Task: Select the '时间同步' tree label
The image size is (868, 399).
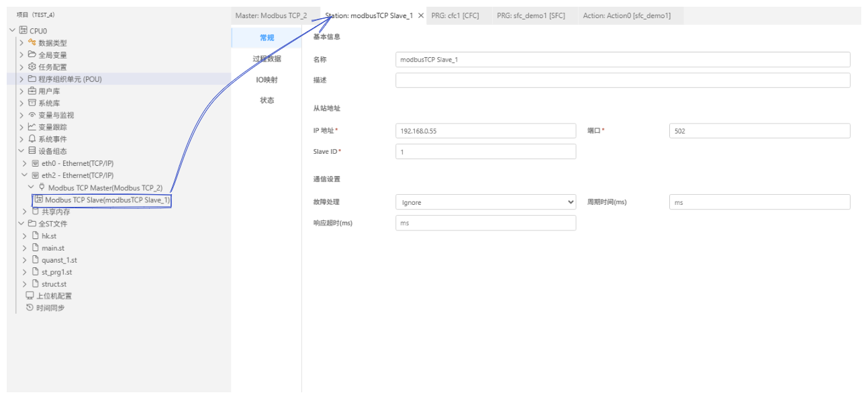Action: pos(50,308)
